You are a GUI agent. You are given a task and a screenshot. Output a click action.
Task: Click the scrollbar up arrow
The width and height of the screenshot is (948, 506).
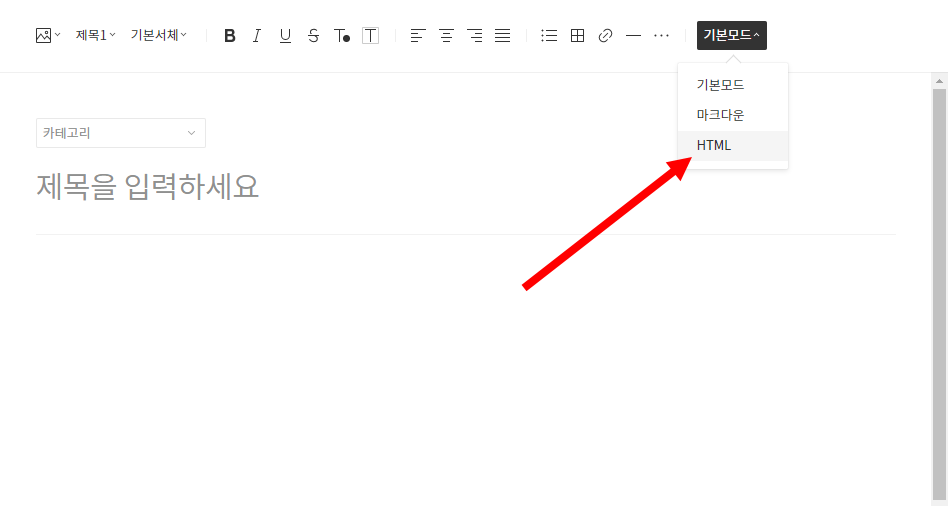pos(939,81)
